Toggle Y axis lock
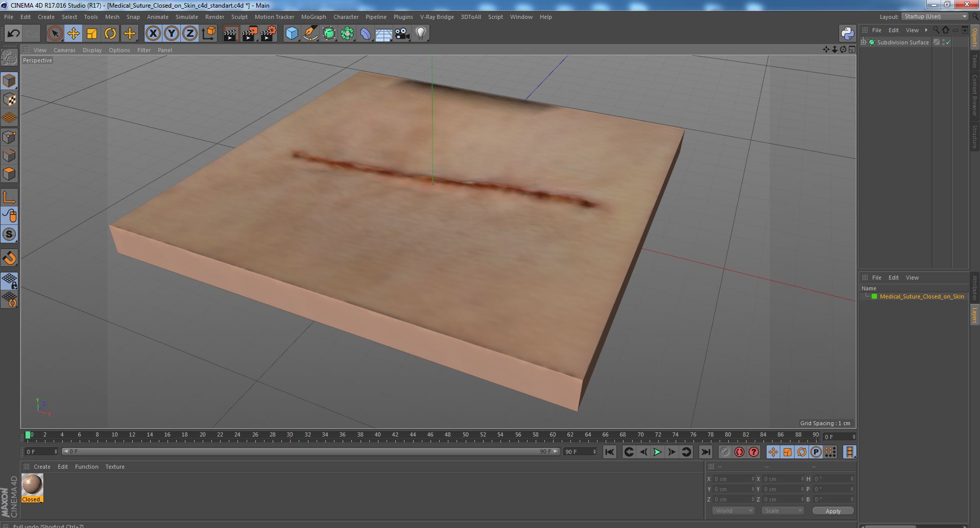This screenshot has width=980, height=528. pyautogui.click(x=172, y=34)
